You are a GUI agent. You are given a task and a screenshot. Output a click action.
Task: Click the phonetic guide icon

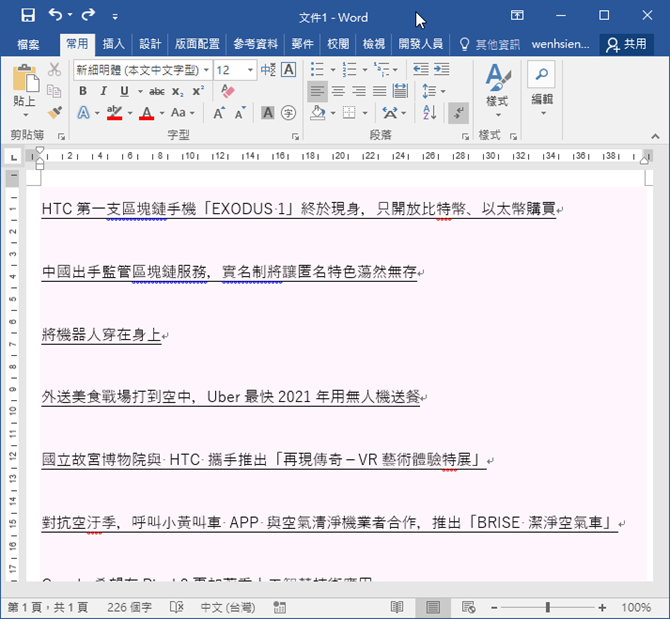tap(268, 69)
